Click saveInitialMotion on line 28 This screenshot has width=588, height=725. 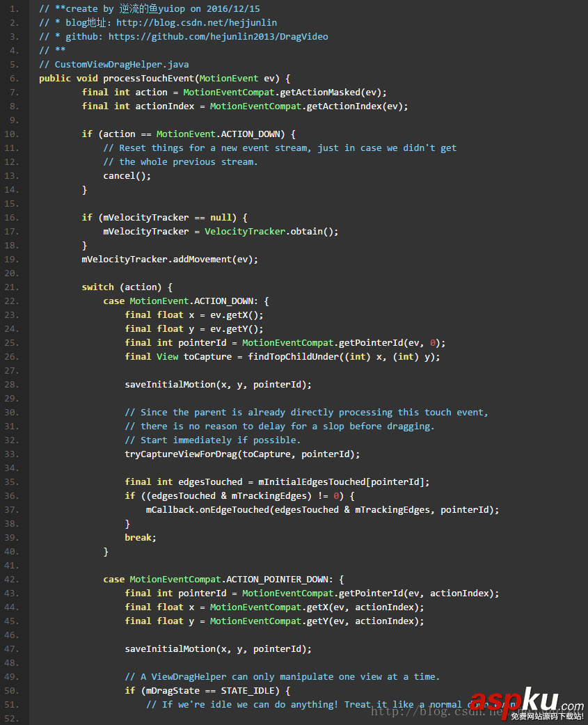tap(167, 384)
